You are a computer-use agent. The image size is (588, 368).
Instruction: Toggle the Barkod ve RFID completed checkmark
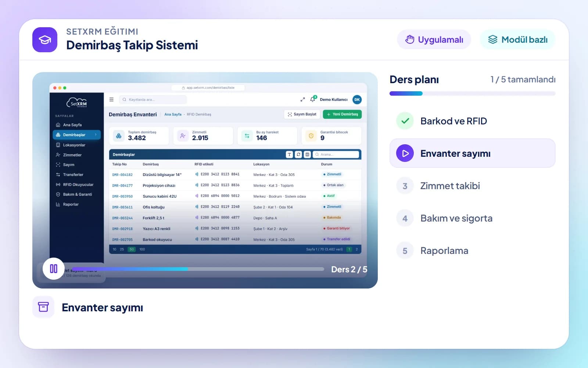[x=405, y=121]
